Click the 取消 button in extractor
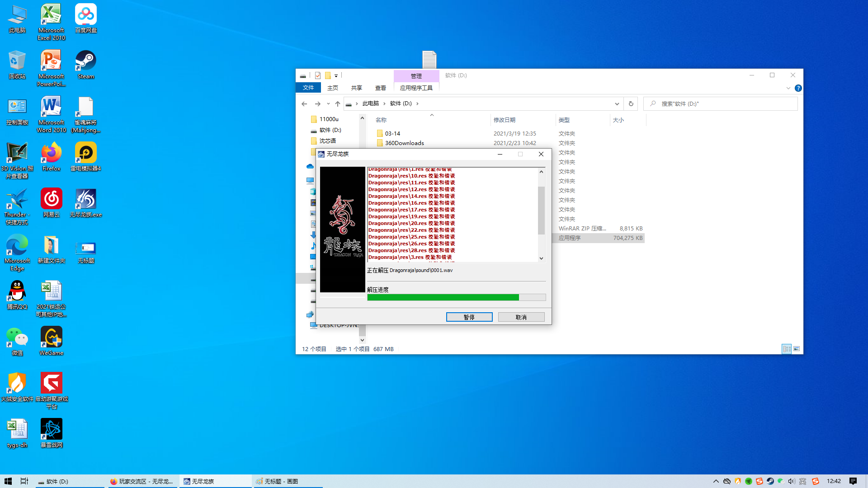 tap(521, 317)
